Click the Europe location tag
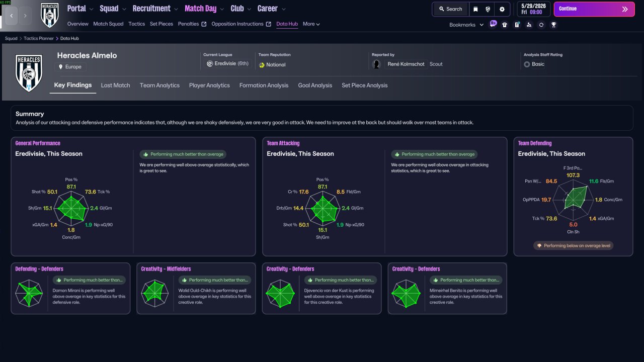Screen dimensions: 644x362 point(70,67)
